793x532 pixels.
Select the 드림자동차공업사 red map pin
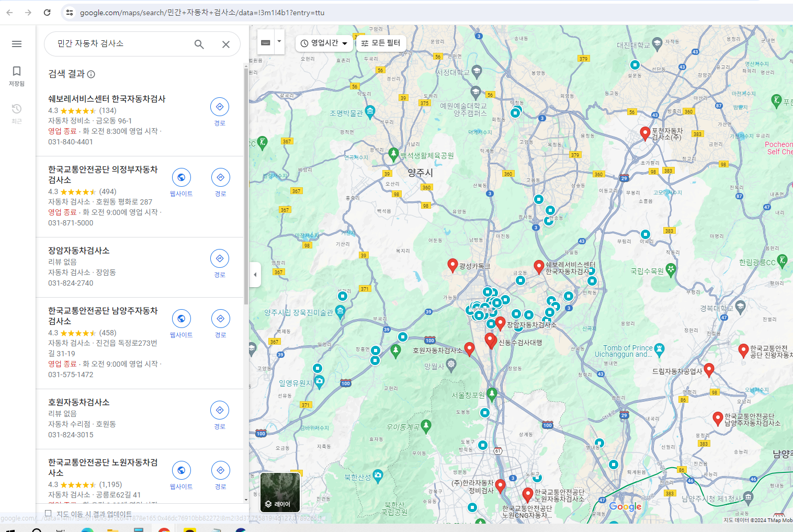[709, 370]
